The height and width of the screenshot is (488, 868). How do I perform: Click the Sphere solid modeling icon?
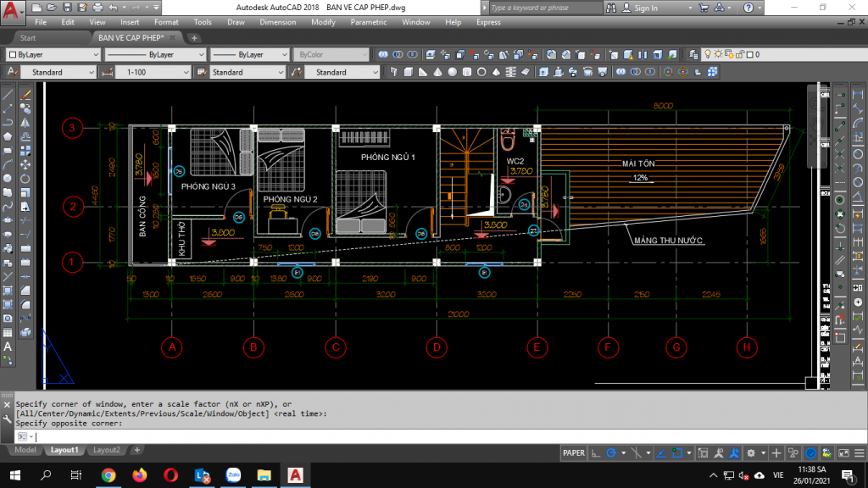(453, 72)
